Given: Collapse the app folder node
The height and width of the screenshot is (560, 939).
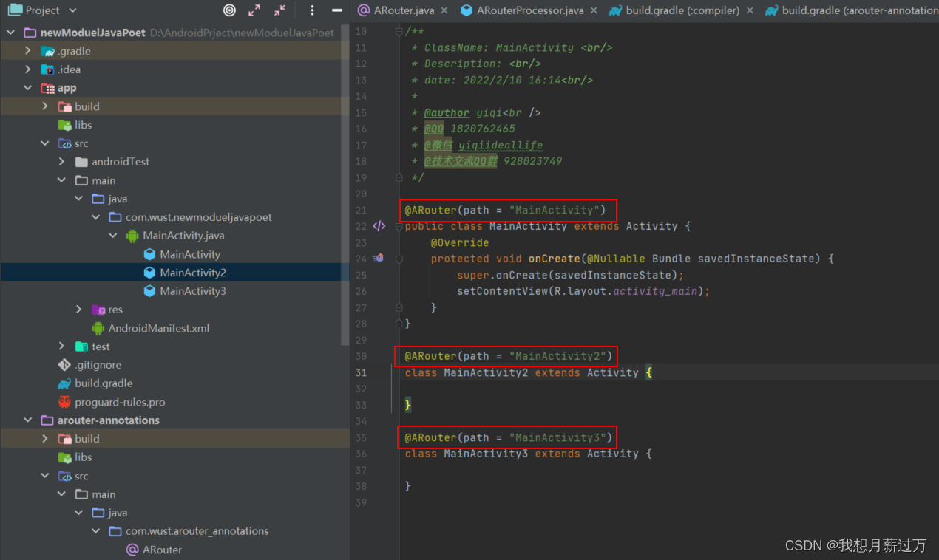Looking at the screenshot, I should [28, 87].
